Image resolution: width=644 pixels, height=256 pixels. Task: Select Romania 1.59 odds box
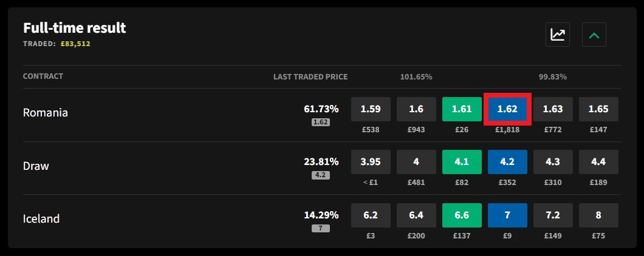pyautogui.click(x=371, y=109)
